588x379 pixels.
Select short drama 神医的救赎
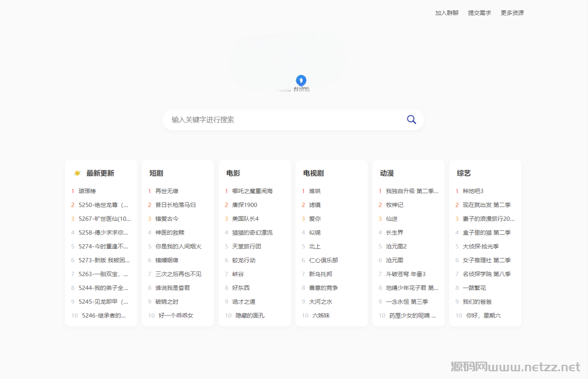click(170, 233)
